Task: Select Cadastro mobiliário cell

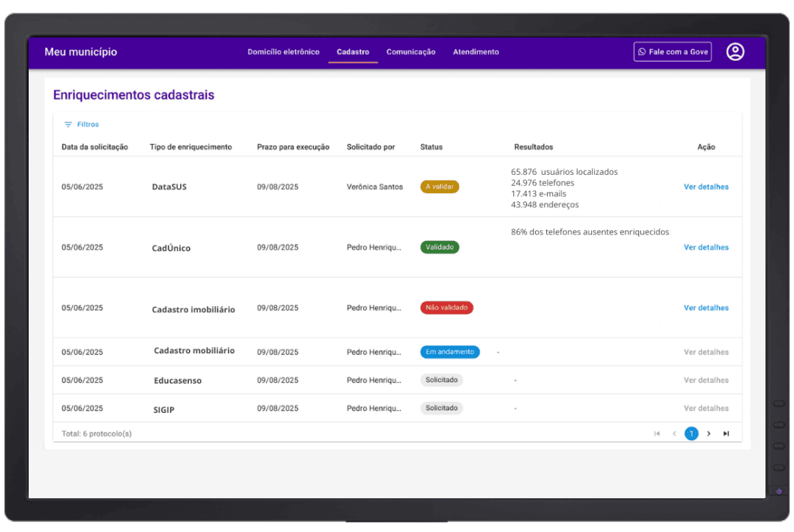Action: click(194, 351)
